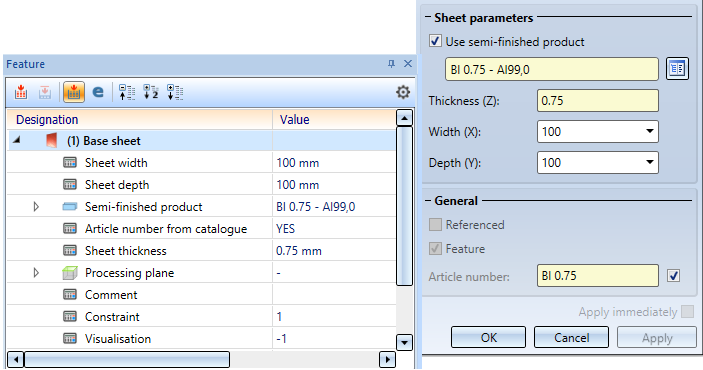
Task: Click the collapse-all tree levels icon
Action: point(127,92)
